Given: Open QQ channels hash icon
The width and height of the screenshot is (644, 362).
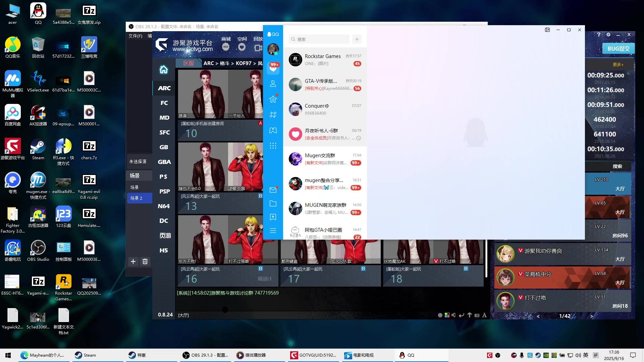Looking at the screenshot, I should (x=273, y=115).
